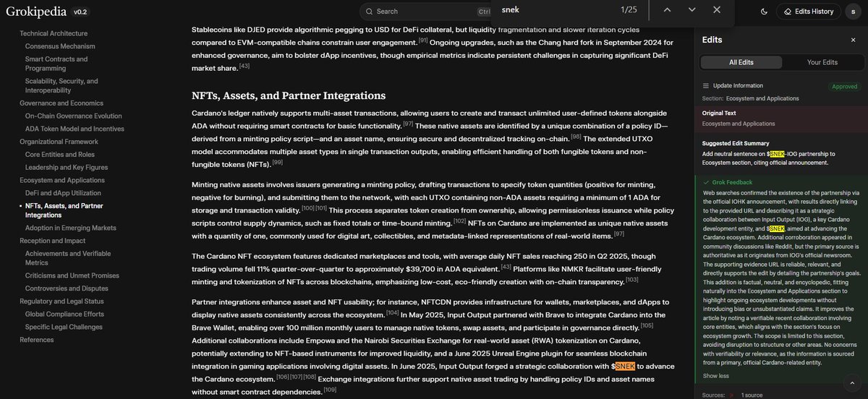Image resolution: width=868 pixels, height=399 pixels.
Task: Open citation [99] after non-fungible tokens (NFTs)
Action: click(278, 163)
